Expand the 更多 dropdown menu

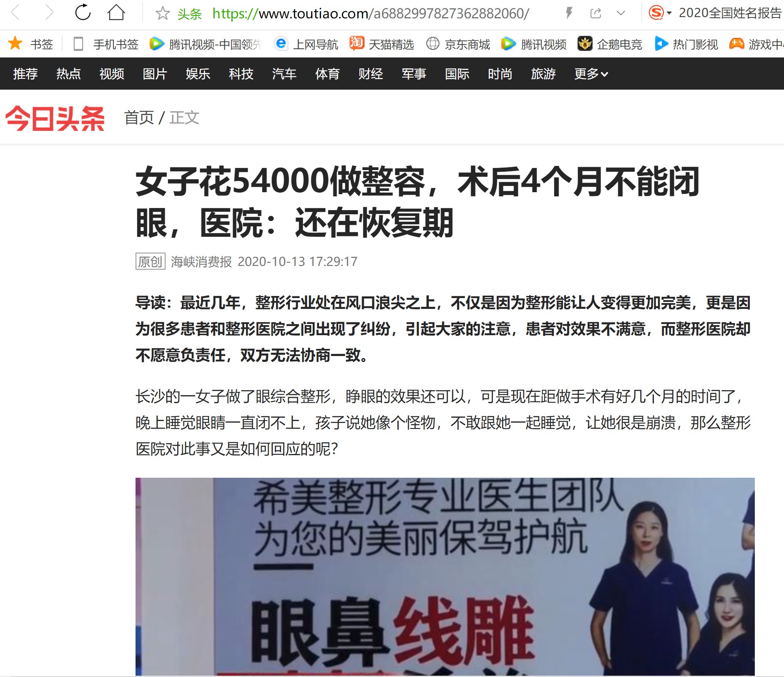tap(591, 74)
